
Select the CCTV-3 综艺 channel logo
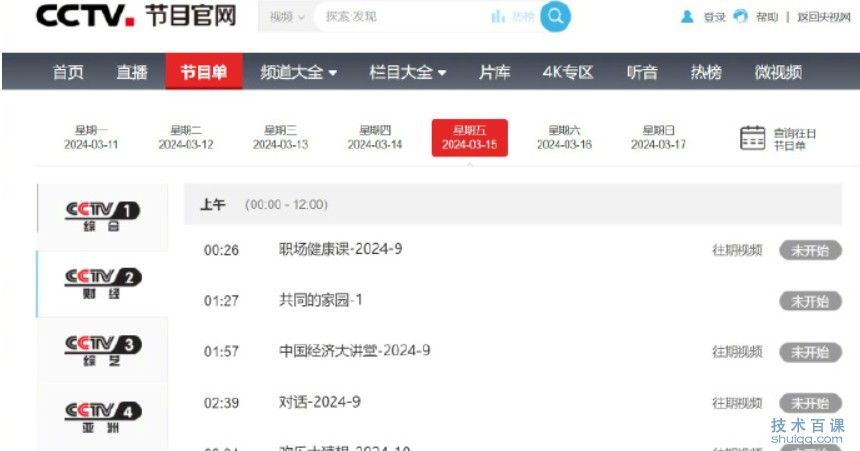[103, 351]
